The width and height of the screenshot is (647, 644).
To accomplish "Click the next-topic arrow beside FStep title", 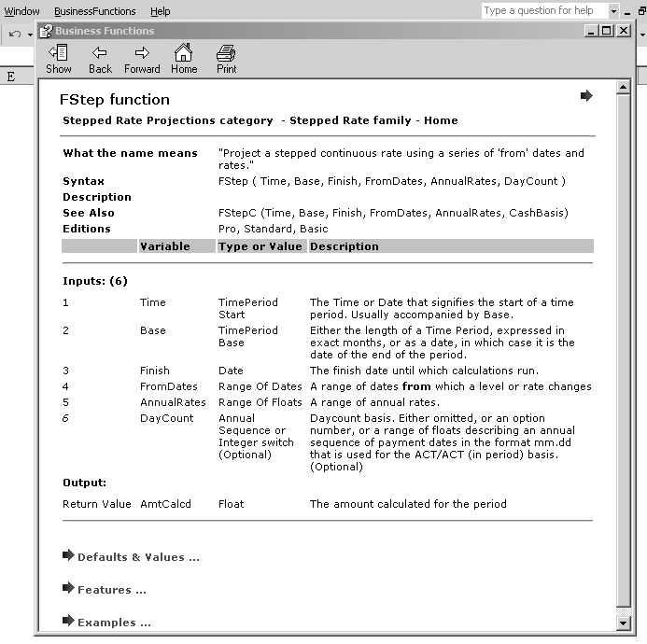I will click(x=586, y=95).
